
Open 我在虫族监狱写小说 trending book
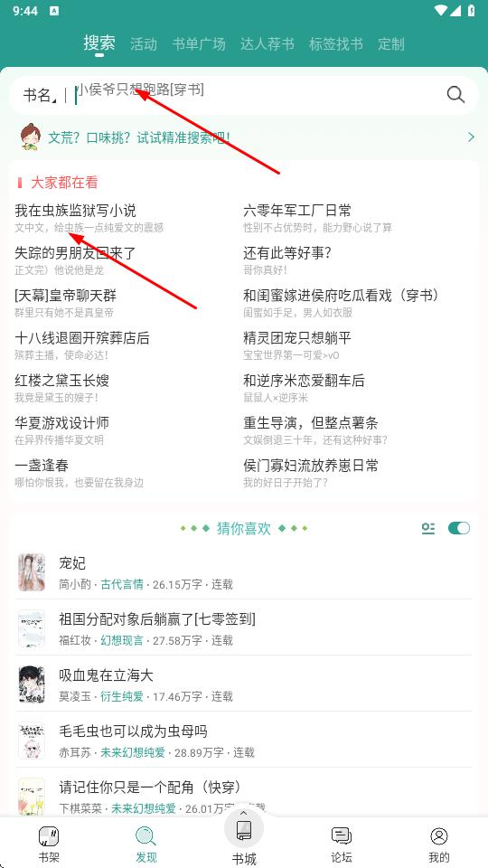[x=76, y=211]
